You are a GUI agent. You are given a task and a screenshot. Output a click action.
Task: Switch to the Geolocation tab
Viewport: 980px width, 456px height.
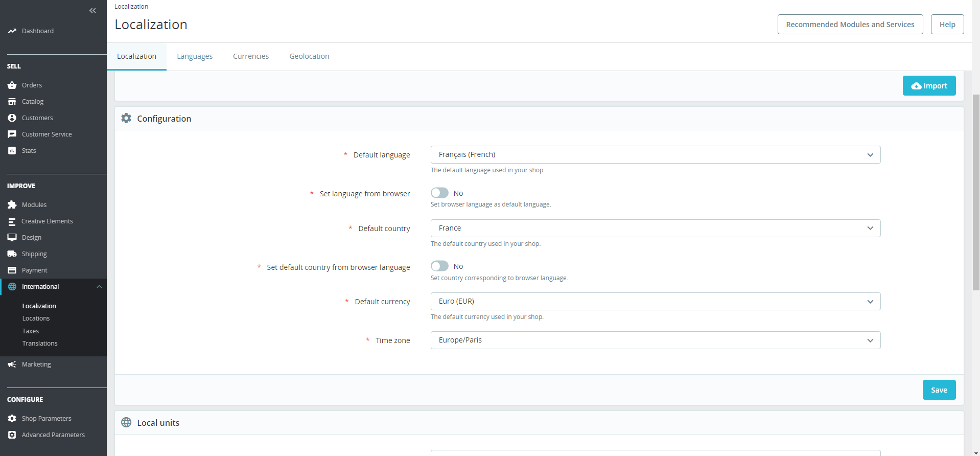(x=309, y=56)
